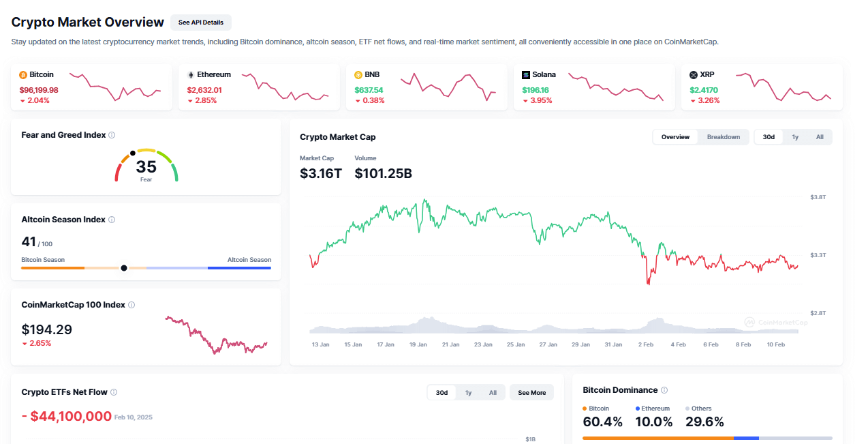The height and width of the screenshot is (444, 868).
Task: Show Bitcoin Dominance info tooltip
Action: pos(664,390)
